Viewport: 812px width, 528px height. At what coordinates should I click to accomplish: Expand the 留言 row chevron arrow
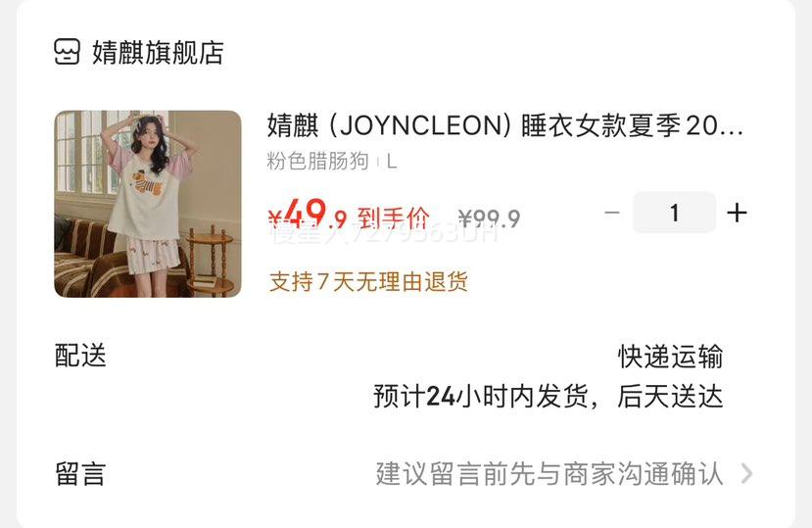746,473
